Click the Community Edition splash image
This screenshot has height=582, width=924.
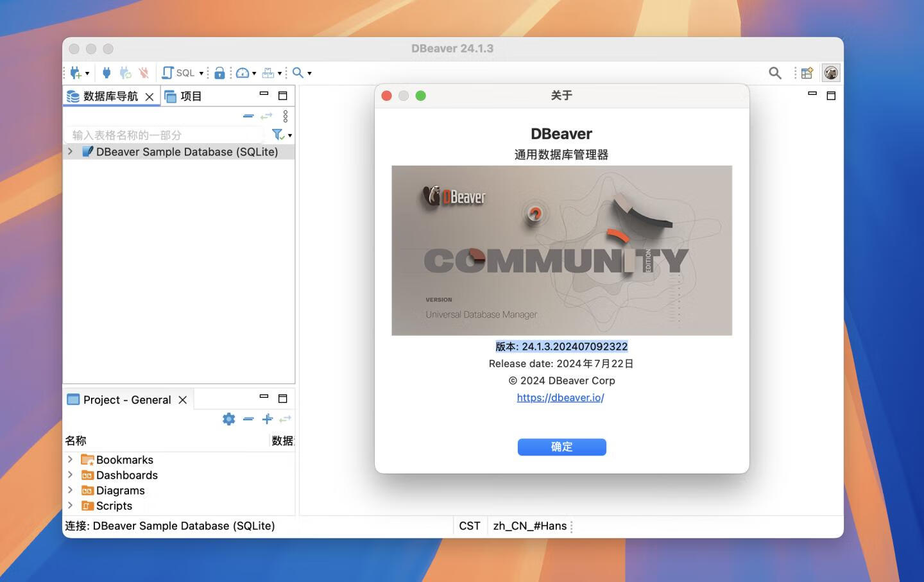coord(561,250)
